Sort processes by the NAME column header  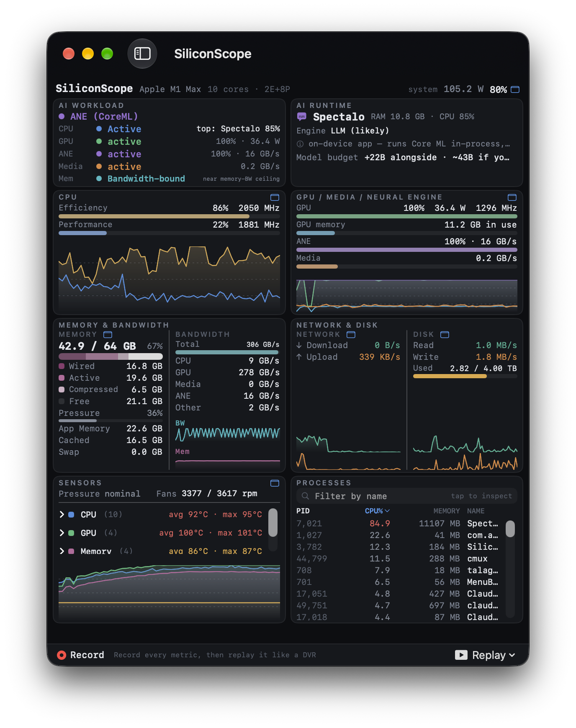476,511
